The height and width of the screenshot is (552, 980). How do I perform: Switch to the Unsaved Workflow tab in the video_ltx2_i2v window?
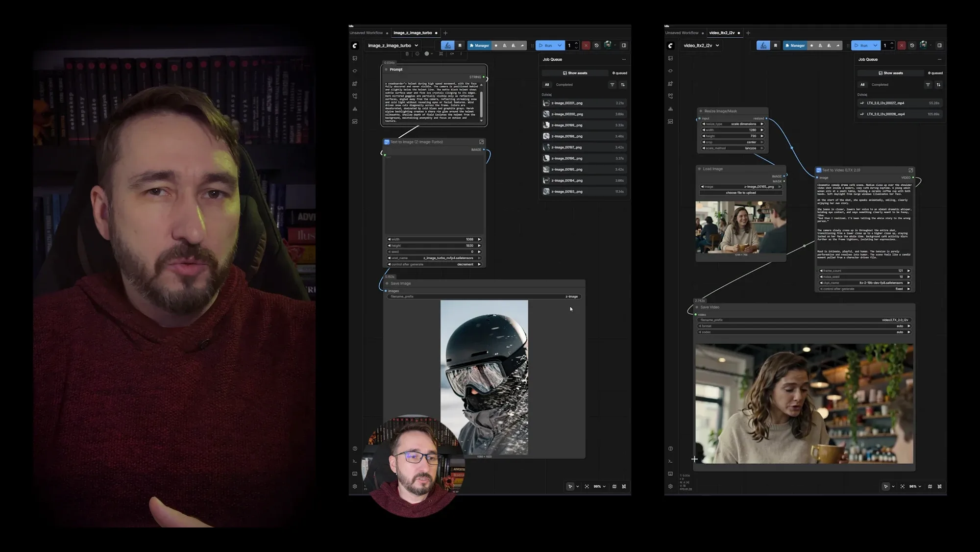682,33
